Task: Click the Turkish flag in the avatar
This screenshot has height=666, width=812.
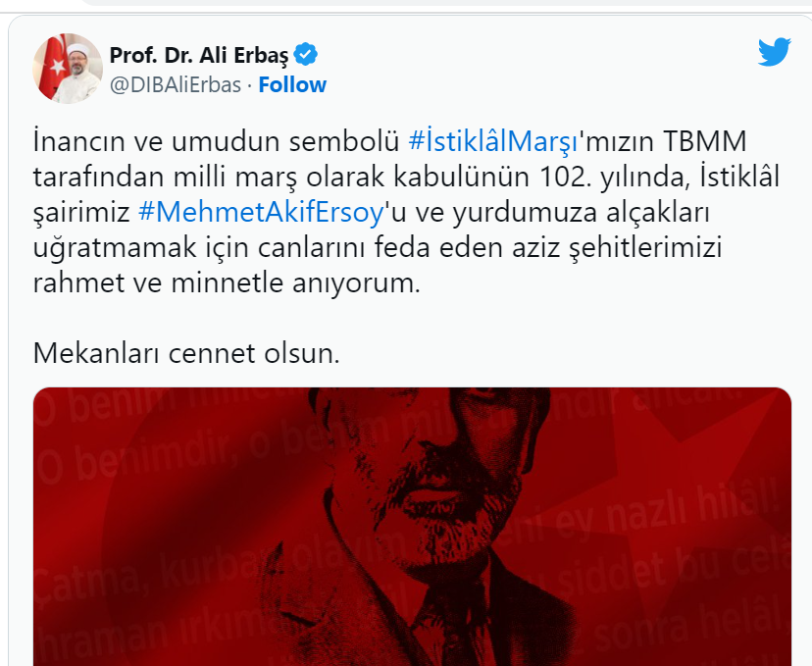Action: click(x=54, y=67)
